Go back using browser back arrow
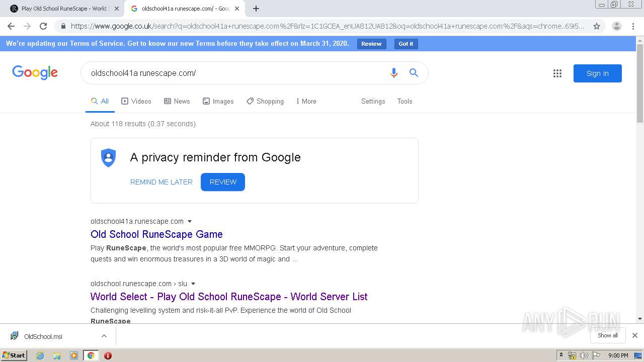 (11, 26)
